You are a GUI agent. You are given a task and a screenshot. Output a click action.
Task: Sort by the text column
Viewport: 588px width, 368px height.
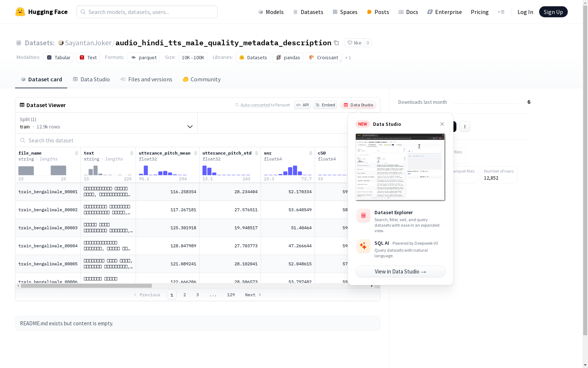132,153
